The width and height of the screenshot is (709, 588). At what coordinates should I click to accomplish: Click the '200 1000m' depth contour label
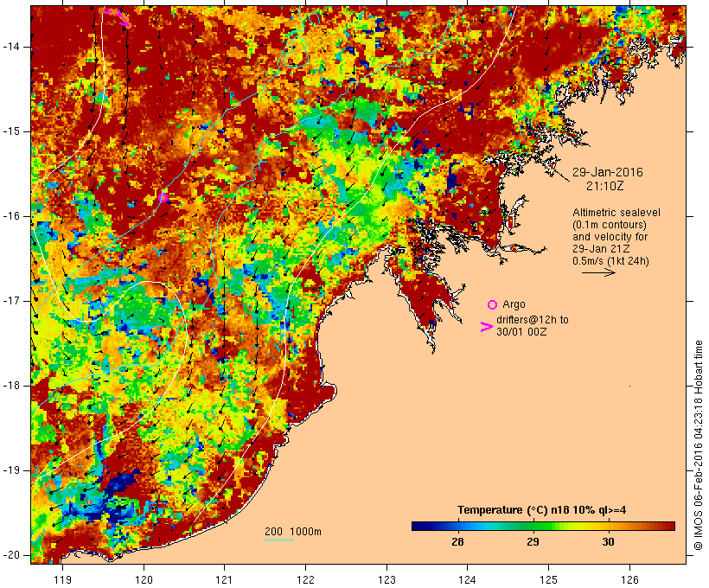point(293,532)
